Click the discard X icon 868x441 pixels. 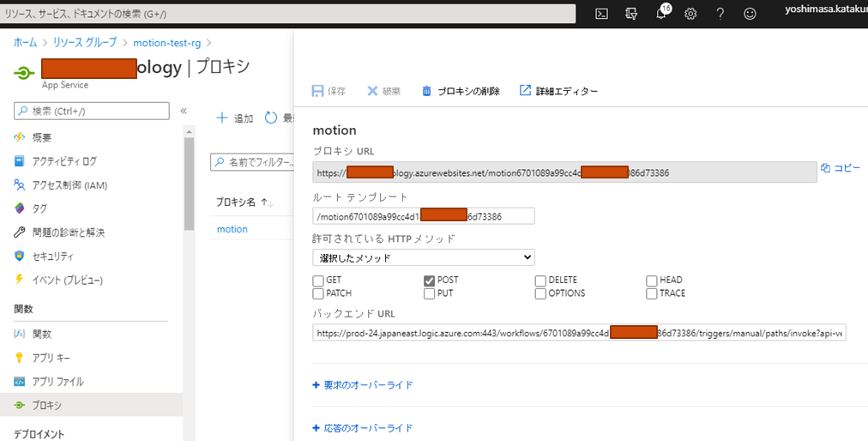tap(372, 91)
